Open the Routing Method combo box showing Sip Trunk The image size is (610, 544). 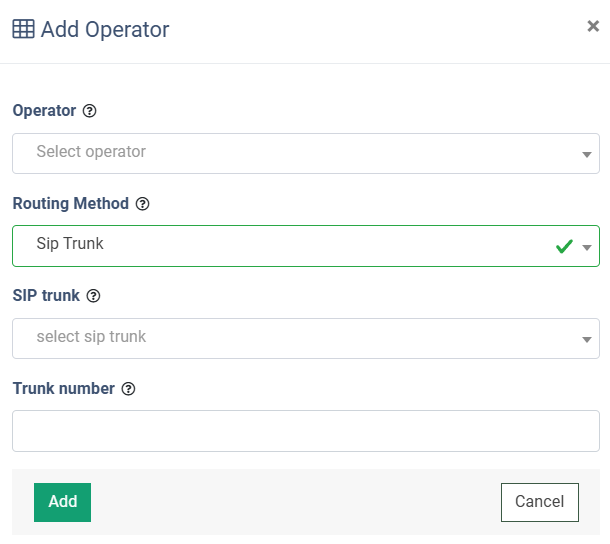280,245
